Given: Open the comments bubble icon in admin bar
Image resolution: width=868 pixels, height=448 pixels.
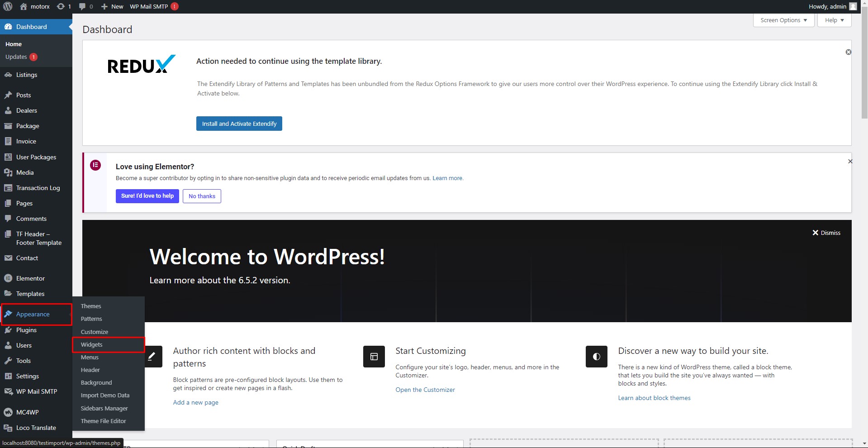Looking at the screenshot, I should (x=82, y=6).
